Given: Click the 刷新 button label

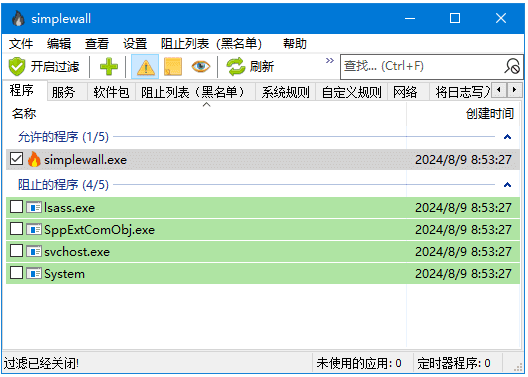Looking at the screenshot, I should pyautogui.click(x=262, y=67).
